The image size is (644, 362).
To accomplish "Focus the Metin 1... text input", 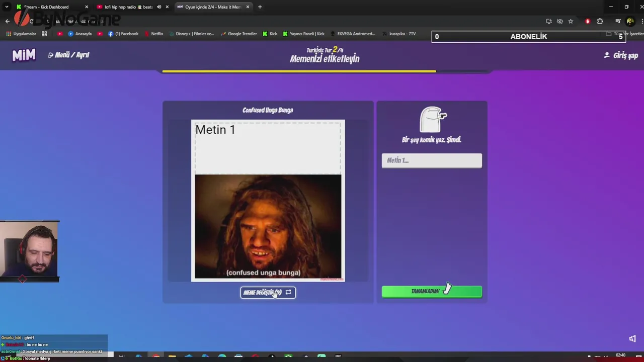I will coord(432,160).
